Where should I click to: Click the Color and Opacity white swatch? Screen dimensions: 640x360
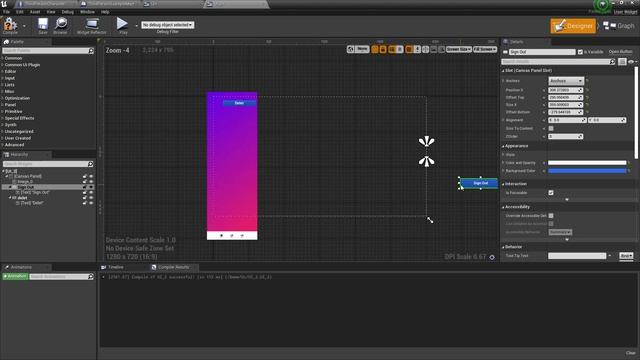tap(587, 162)
